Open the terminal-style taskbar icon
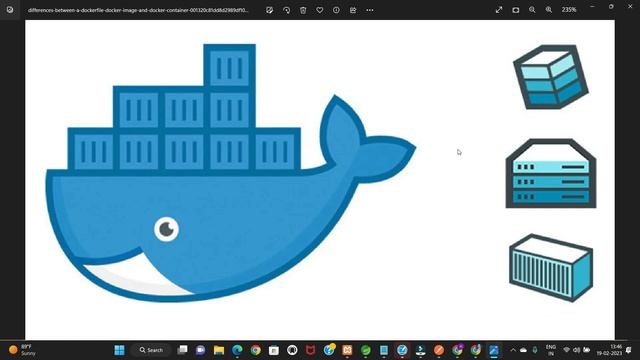Image resolution: width=640 pixels, height=360 pixels. tap(420, 350)
